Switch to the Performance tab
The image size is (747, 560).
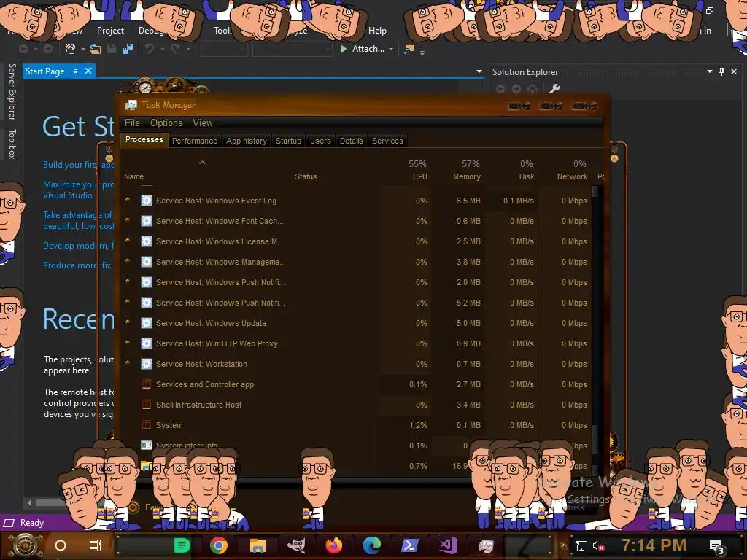[x=194, y=141]
